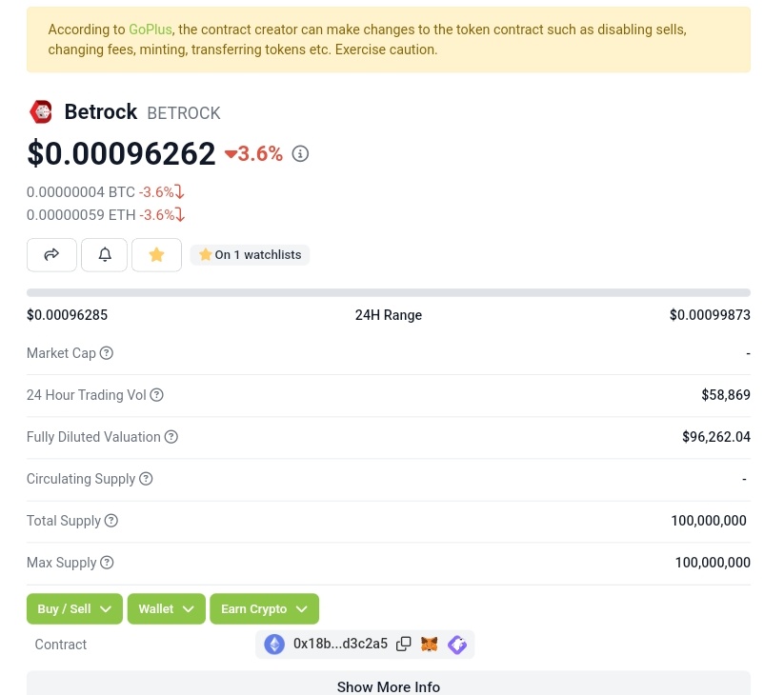Copy the contract address
This screenshot has height=695, width=784.
pos(404,645)
